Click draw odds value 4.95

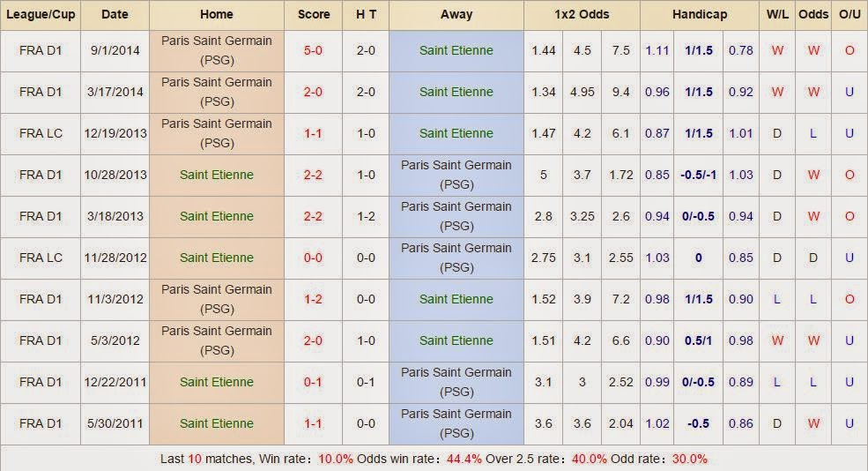[582, 92]
